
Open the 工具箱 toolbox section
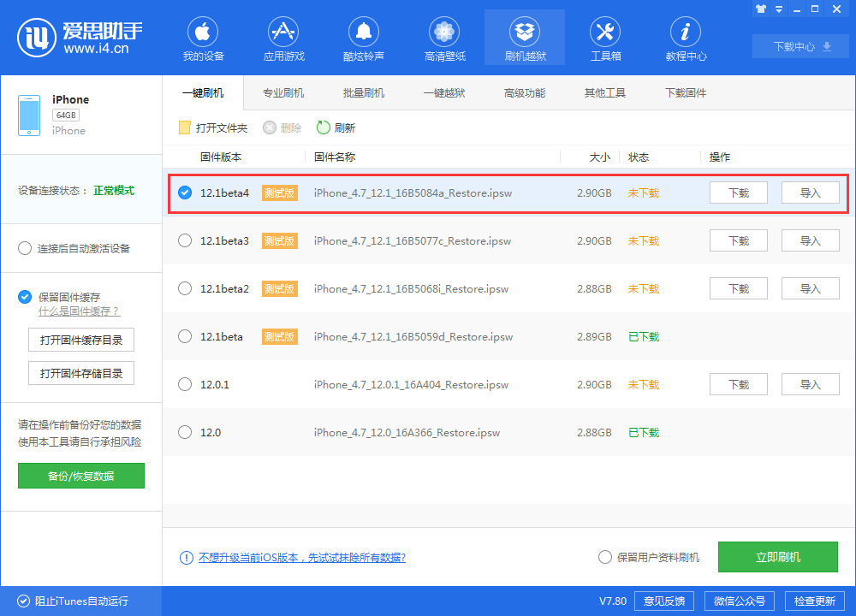click(604, 38)
